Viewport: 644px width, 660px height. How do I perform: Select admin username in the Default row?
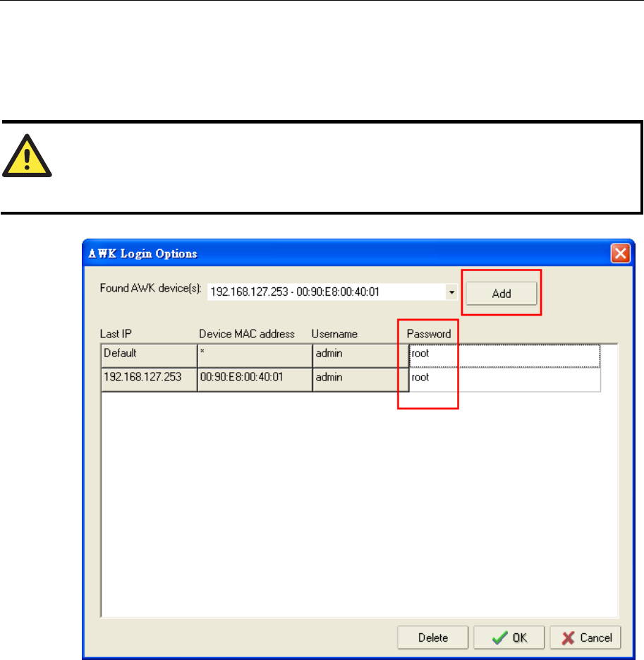[x=360, y=356]
